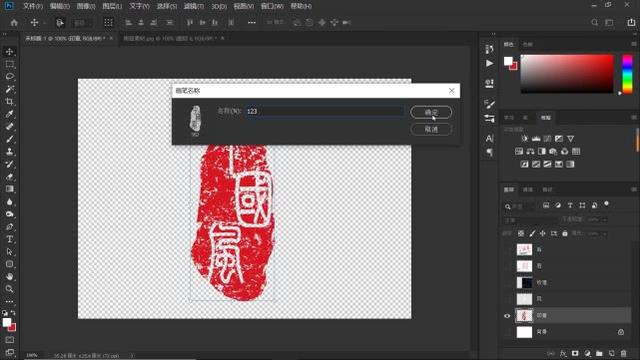Open the layer opacity dropdown arrow

(x=605, y=220)
